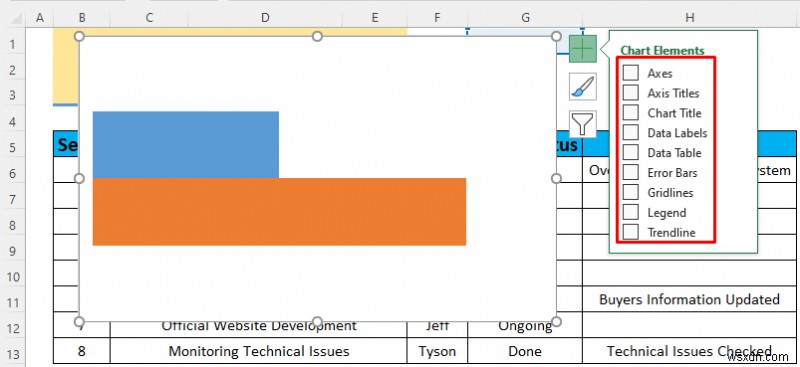The image size is (800, 367).
Task: Select row 10 header
Action: pyautogui.click(x=13, y=277)
